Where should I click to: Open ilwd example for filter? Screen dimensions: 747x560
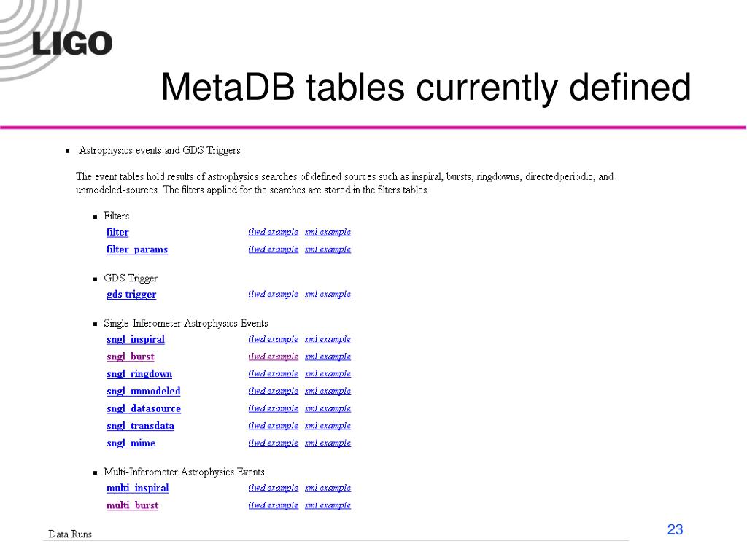[273, 232]
